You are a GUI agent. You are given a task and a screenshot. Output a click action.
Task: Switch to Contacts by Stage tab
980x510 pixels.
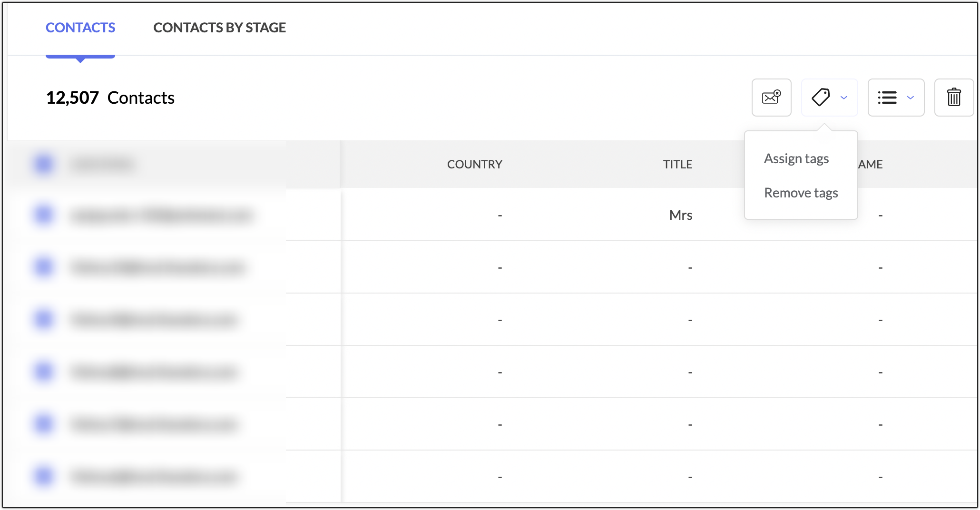(219, 28)
